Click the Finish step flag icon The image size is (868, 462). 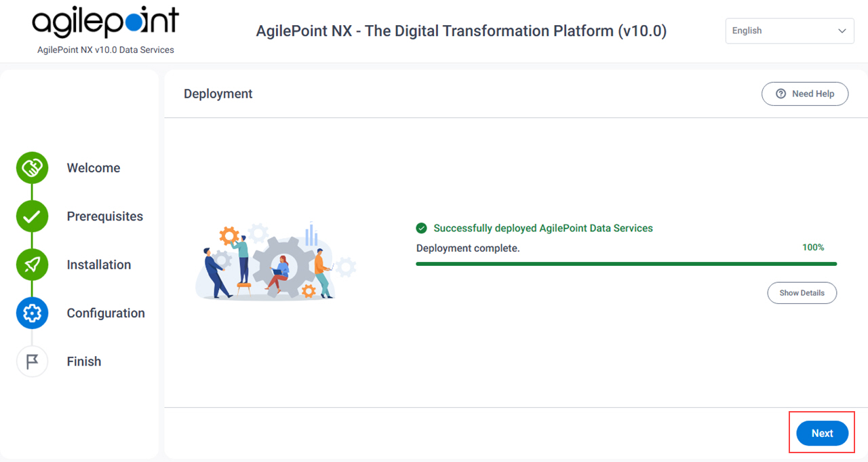[x=32, y=362]
